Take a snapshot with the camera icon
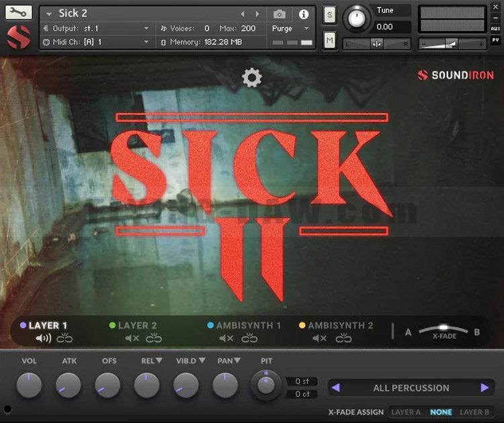Viewport: 504px width, 423px height. [280, 14]
